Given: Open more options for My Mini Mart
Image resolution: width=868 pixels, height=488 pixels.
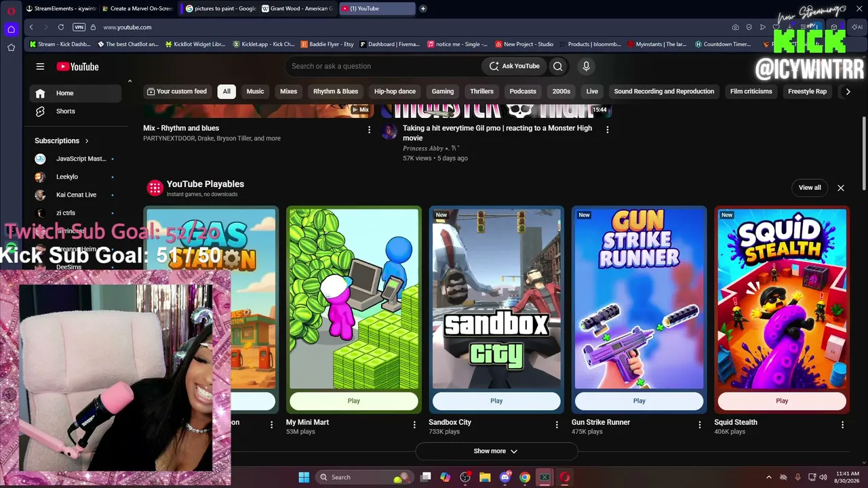Looking at the screenshot, I should coord(414,424).
